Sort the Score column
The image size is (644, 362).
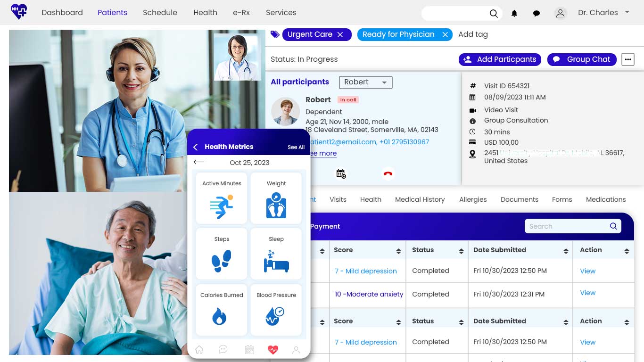point(398,250)
